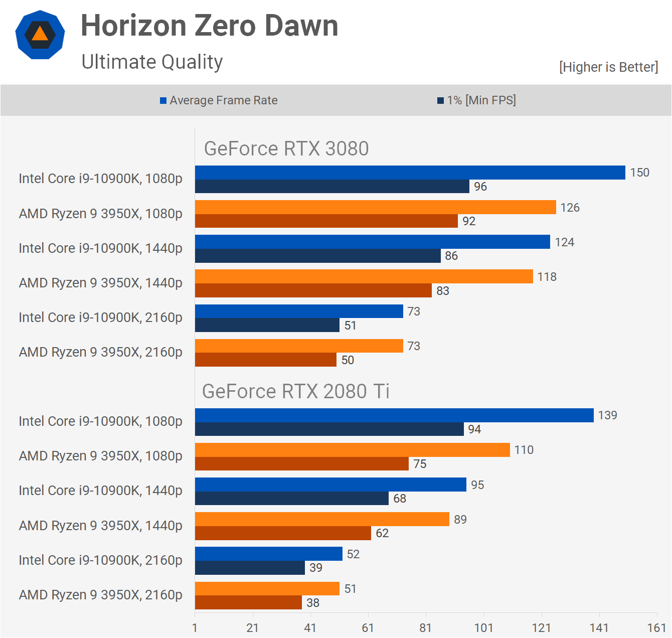Click the navy bar labeled 68
Image resolution: width=672 pixels, height=638 pixels.
tap(292, 499)
